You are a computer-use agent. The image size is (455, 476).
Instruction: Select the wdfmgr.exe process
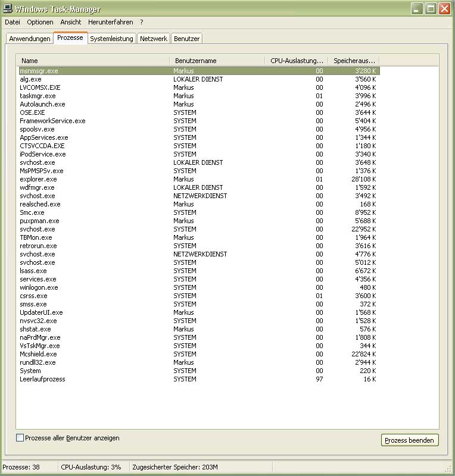pyautogui.click(x=199, y=187)
